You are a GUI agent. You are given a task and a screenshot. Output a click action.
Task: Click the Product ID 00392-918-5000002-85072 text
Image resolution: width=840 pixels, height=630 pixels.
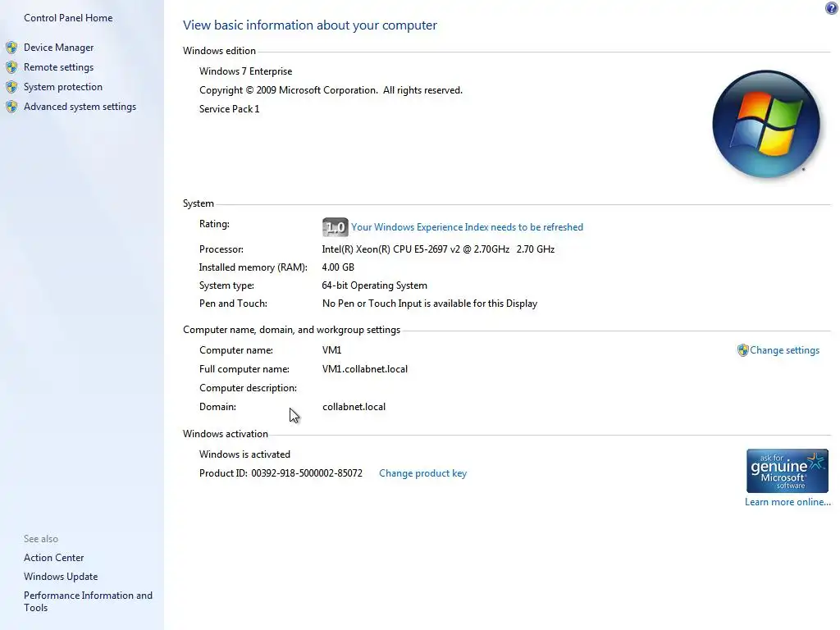tap(281, 473)
